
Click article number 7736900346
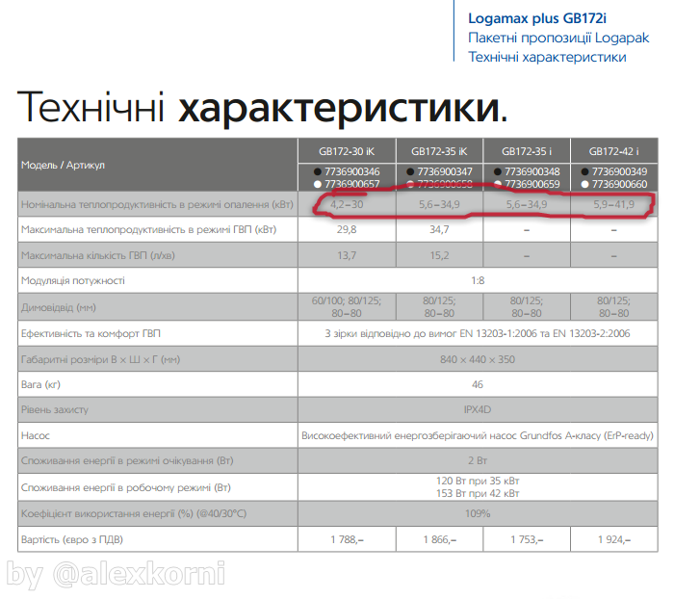coord(352,171)
